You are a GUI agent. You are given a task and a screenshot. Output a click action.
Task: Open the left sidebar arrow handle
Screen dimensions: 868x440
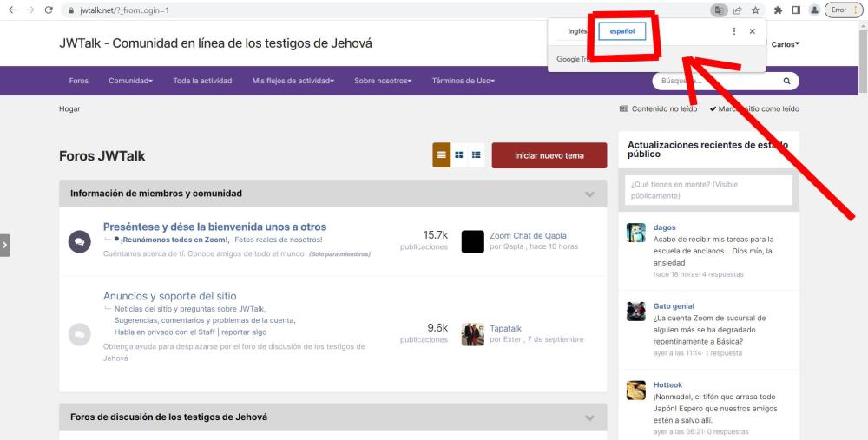pos(5,245)
